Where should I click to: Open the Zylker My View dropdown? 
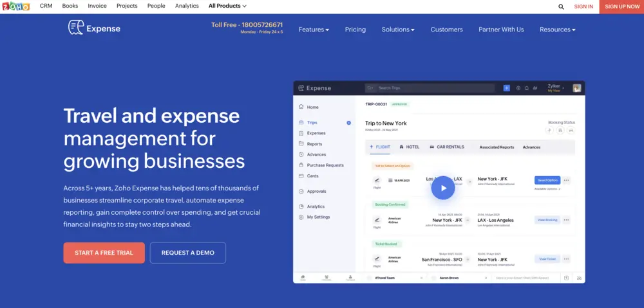(556, 87)
